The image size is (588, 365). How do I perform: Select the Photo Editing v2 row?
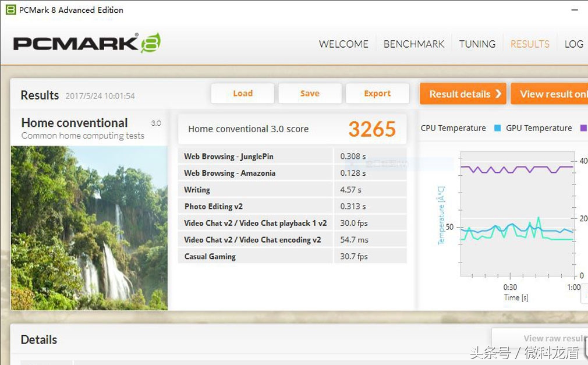(292, 206)
